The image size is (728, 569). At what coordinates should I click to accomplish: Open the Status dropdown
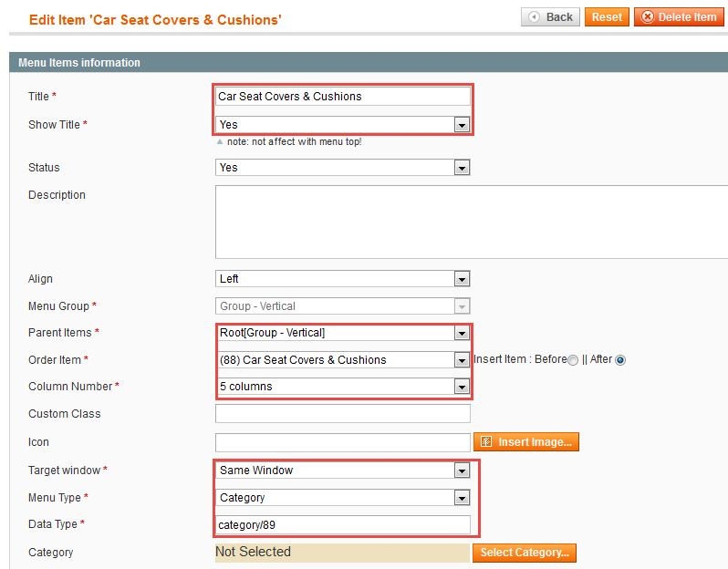coord(343,168)
